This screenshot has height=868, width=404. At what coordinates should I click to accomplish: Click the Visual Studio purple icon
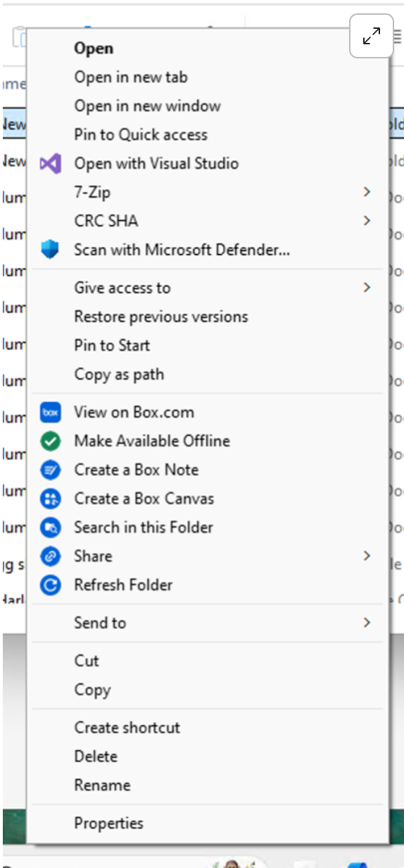pos(50,164)
